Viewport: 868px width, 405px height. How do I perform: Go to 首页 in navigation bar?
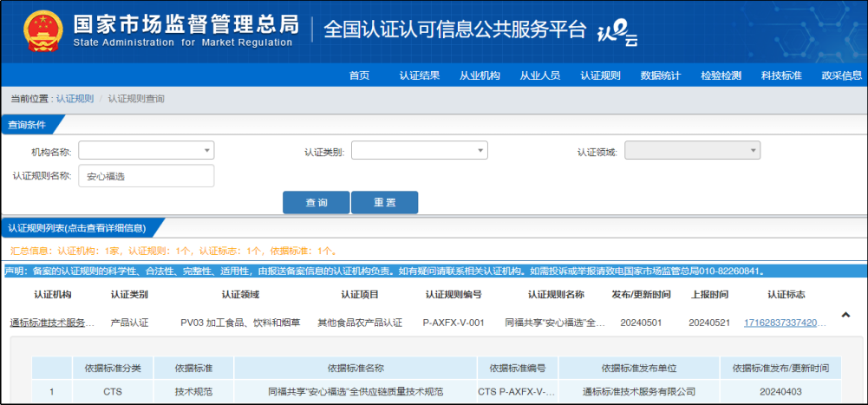click(359, 75)
